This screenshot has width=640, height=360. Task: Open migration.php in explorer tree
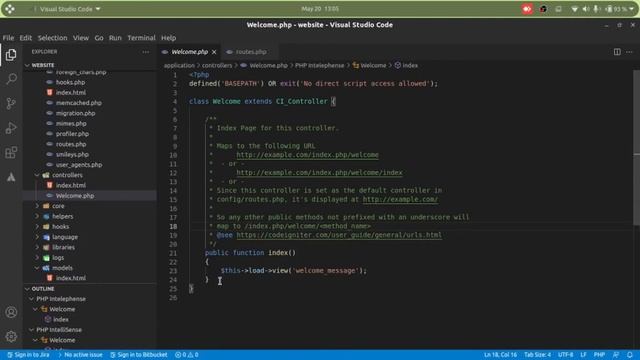pos(76,113)
